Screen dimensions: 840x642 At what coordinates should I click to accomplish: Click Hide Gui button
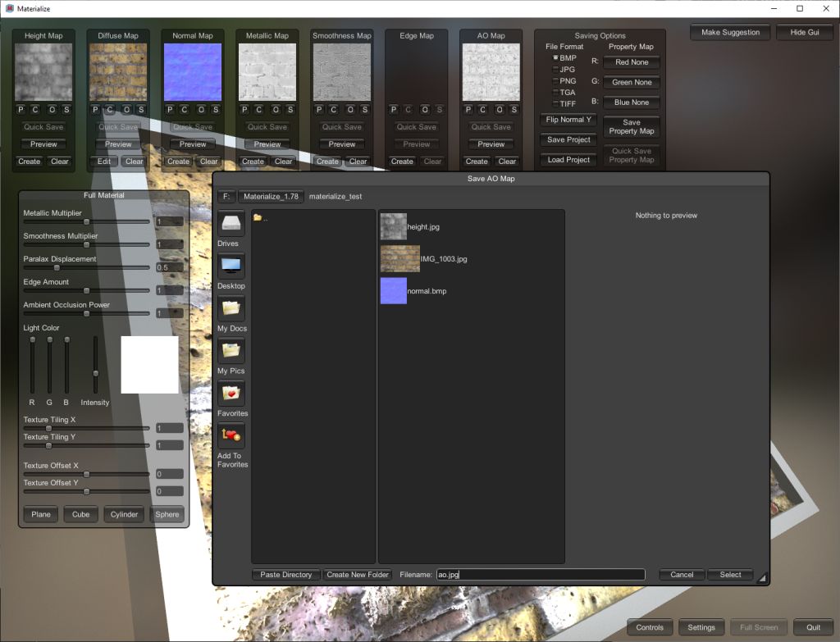point(805,32)
